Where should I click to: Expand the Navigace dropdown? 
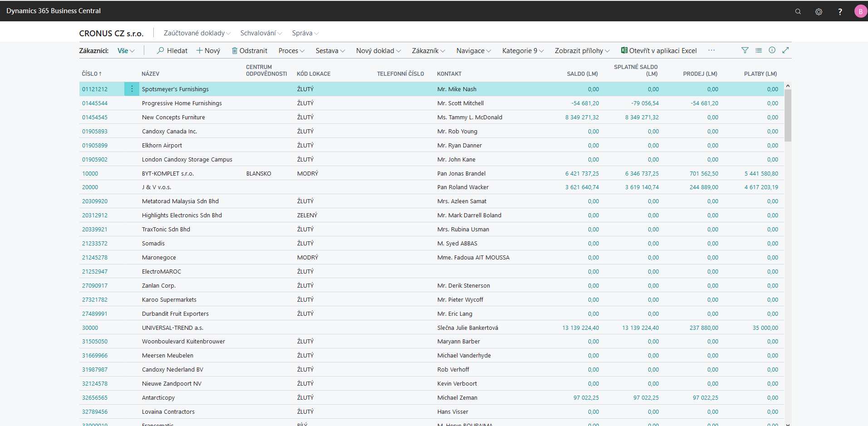pos(474,51)
